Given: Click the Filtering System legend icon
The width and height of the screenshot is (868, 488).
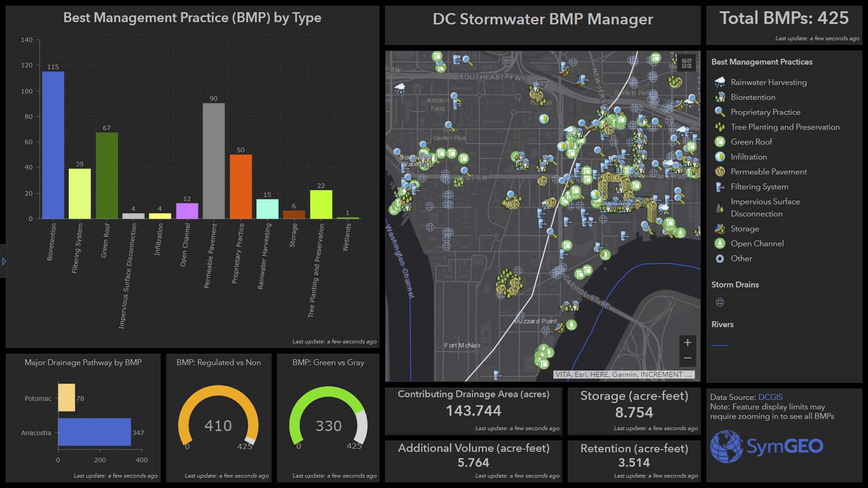Looking at the screenshot, I should coord(720,187).
